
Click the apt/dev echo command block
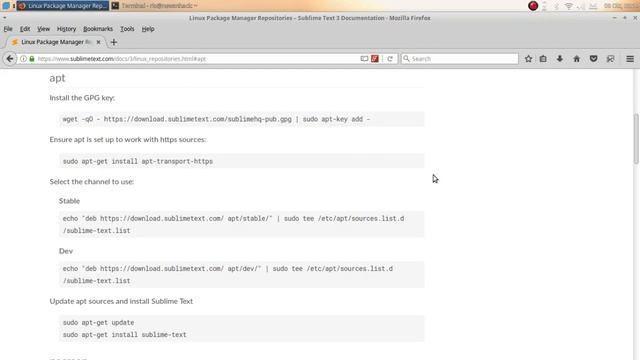(241, 275)
